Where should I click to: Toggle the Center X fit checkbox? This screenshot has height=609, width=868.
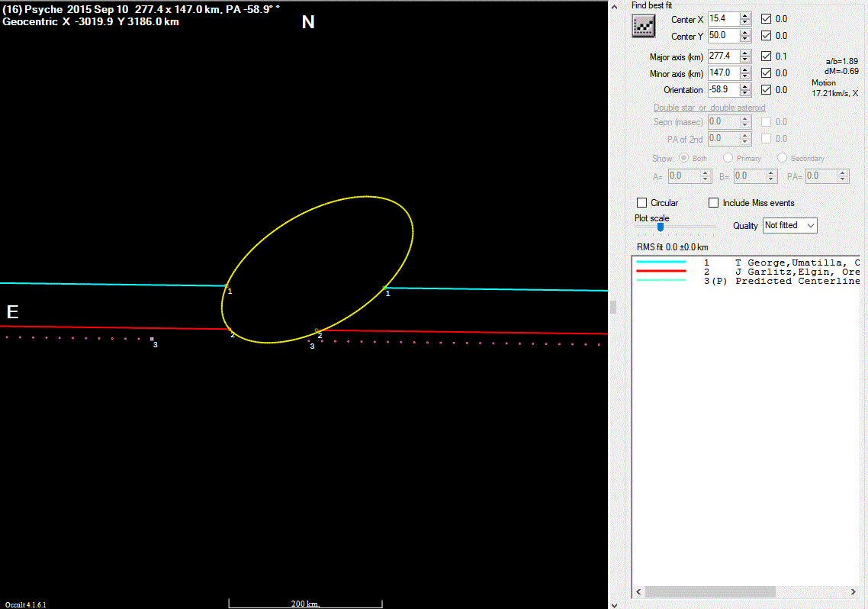pyautogui.click(x=766, y=19)
